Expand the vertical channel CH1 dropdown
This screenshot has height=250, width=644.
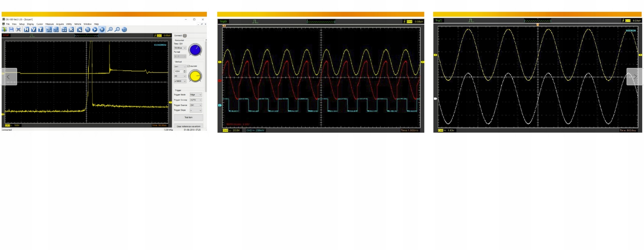(180, 67)
